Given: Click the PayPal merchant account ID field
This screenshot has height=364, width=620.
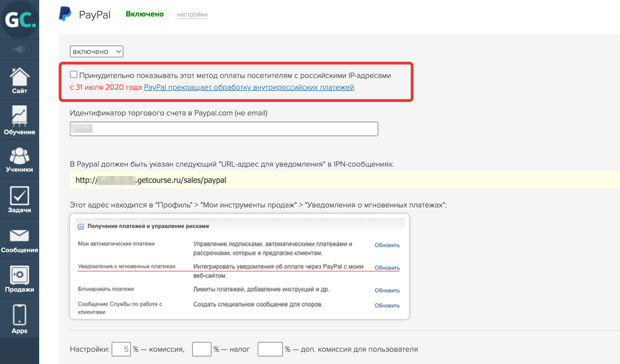Looking at the screenshot, I should [224, 129].
